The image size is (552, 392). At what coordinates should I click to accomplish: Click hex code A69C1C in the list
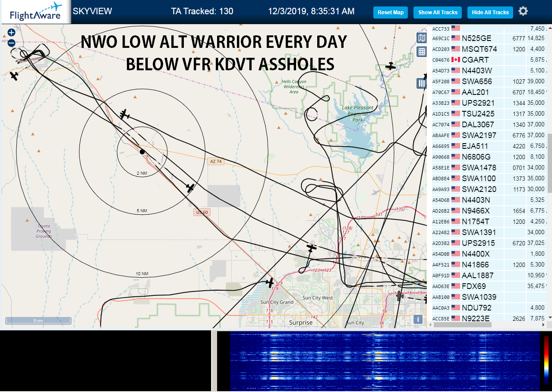pos(441,38)
